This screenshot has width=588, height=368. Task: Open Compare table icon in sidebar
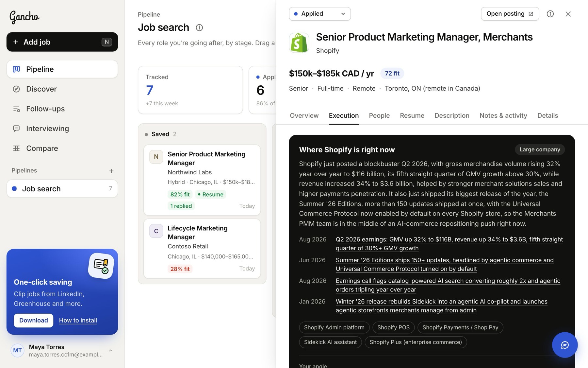(x=16, y=149)
